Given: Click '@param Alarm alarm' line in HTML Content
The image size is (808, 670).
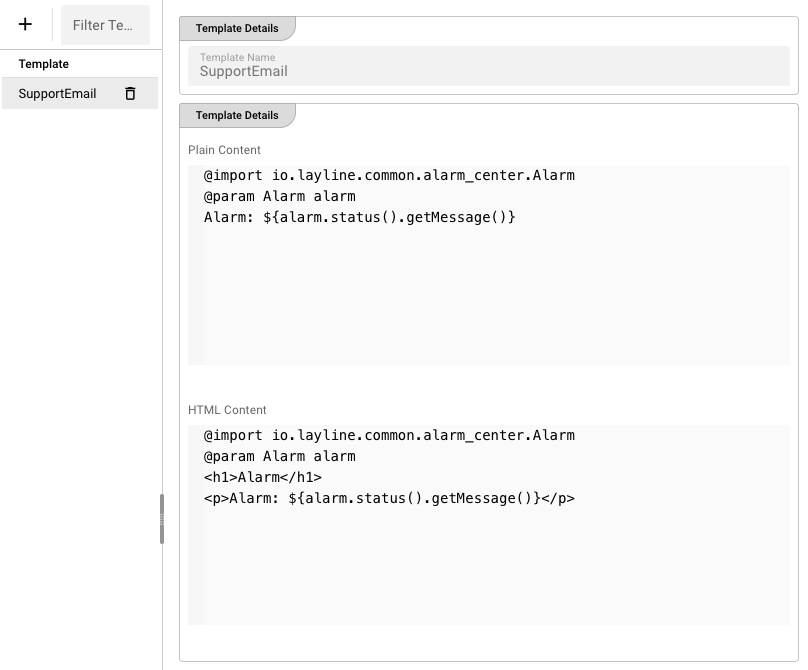Looking at the screenshot, I should point(280,457).
